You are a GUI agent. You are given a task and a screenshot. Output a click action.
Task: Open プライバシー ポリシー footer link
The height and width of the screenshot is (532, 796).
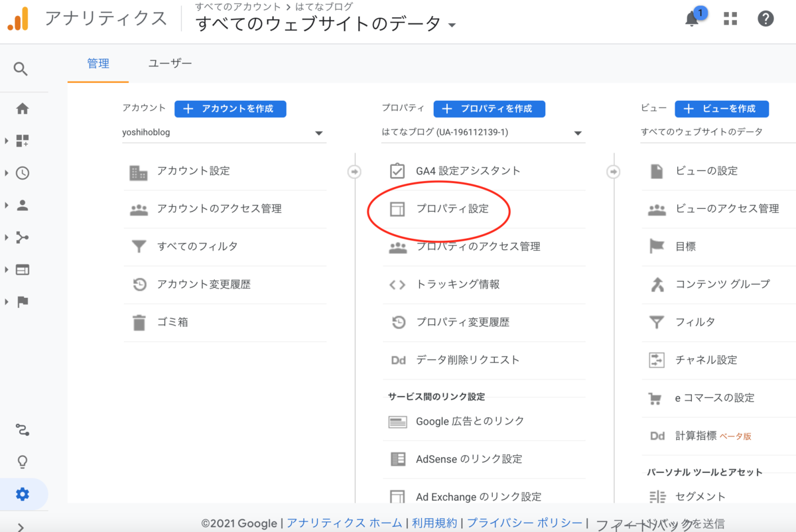point(525,523)
